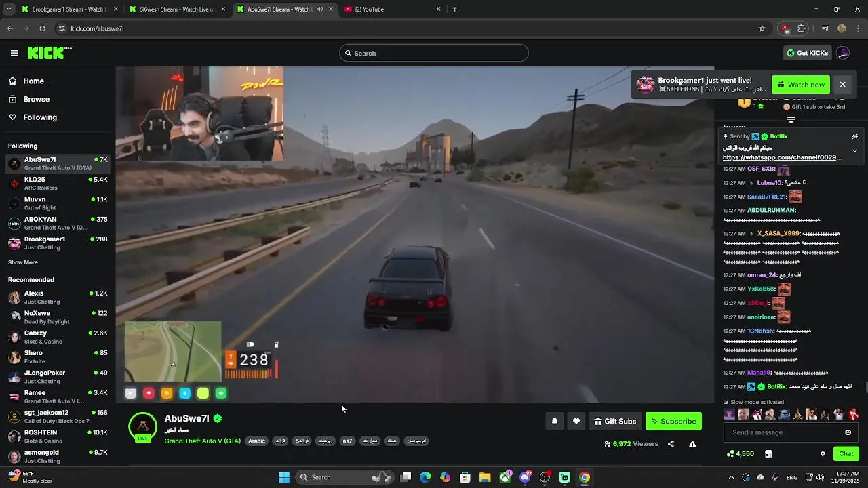Open recommended channel Shero
Screen dimensions: 868x488
[58, 357]
